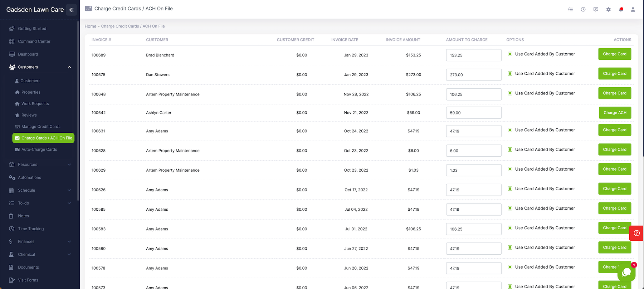Uncheck card option for invoice 100628
Image resolution: width=644 pixels, height=289 pixels.
click(510, 150)
